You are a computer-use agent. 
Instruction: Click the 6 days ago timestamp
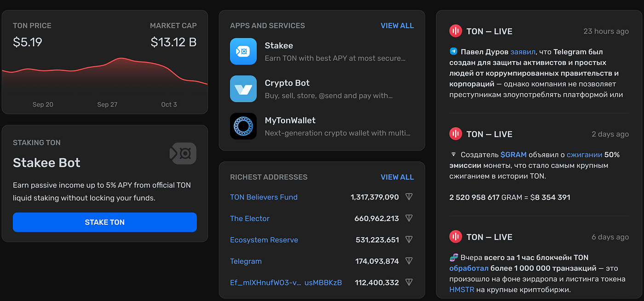(x=610, y=237)
